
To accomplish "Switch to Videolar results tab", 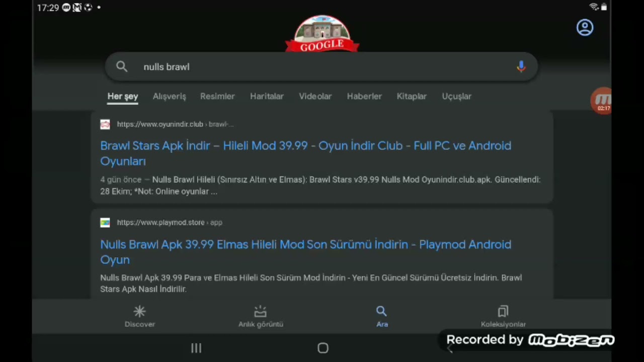I will [x=315, y=96].
